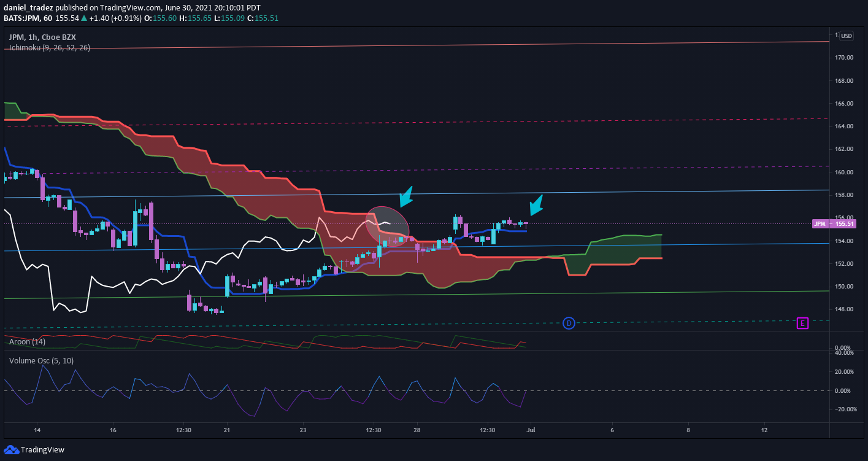This screenshot has width=868, height=461.
Task: Click the 21 date label on time axis
Action: point(227,430)
